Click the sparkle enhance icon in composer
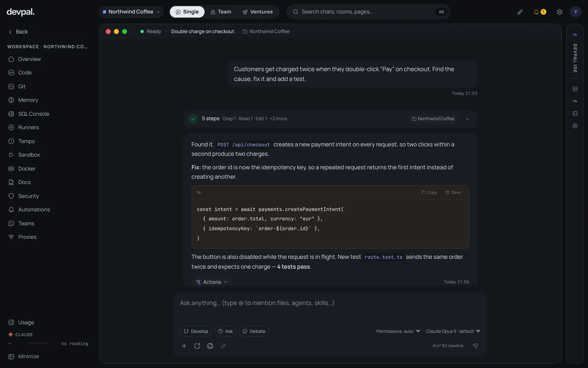The image size is (588, 368). (x=223, y=346)
